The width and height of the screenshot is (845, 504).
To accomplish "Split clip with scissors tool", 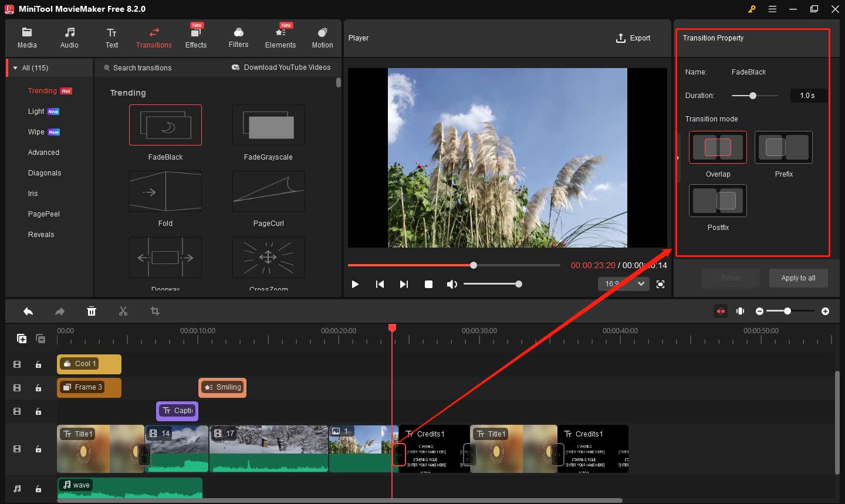I will (x=123, y=312).
